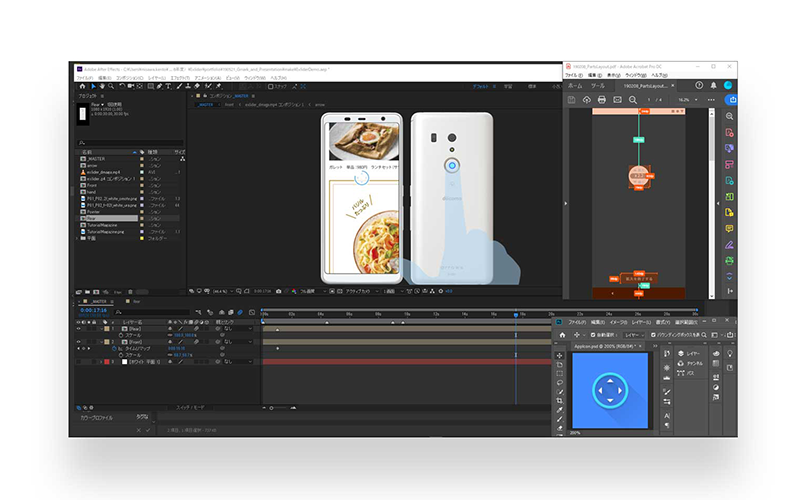Viewport: 800px width, 500px height.
Task: Click the blue Share button in Acrobat
Action: [x=732, y=99]
